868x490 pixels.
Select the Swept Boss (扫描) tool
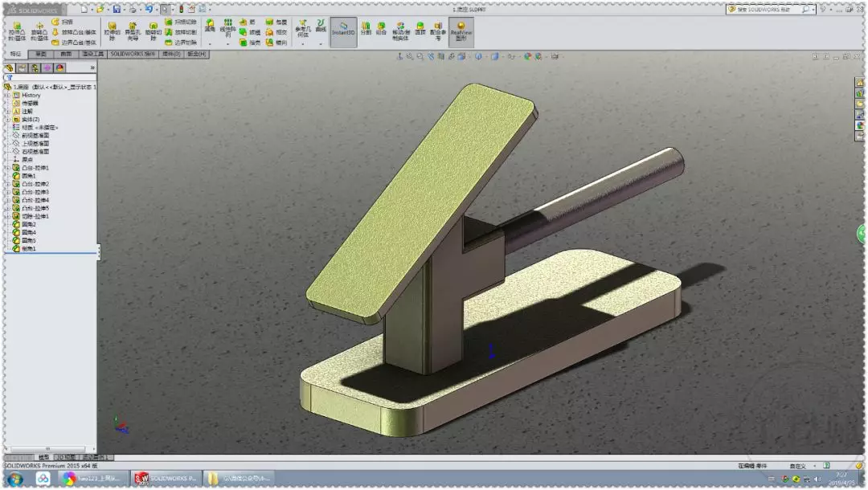[62, 22]
